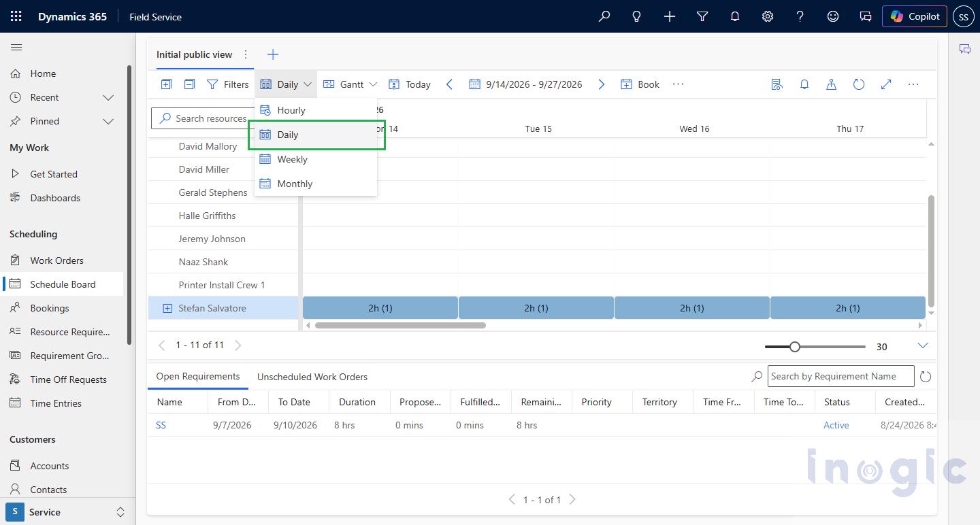The width and height of the screenshot is (980, 525).
Task: Click the plus quick create icon
Action: 669,16
